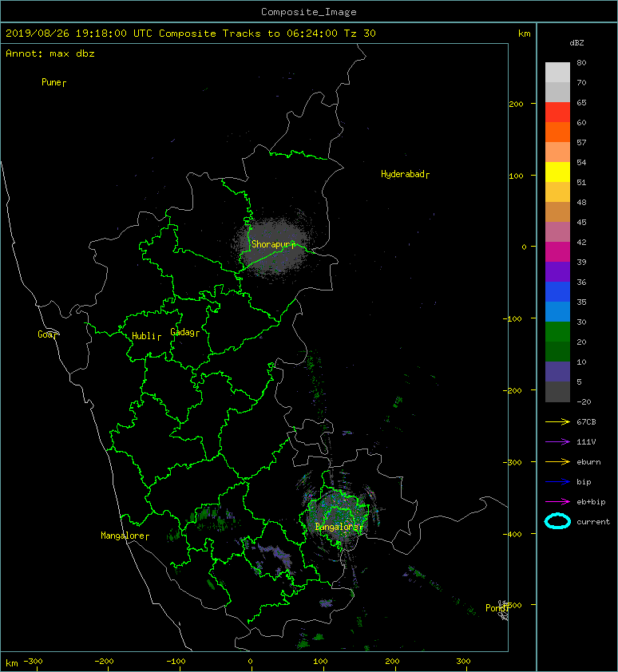Select the Bangalore radar label
The width and height of the screenshot is (618, 672).
click(x=337, y=527)
